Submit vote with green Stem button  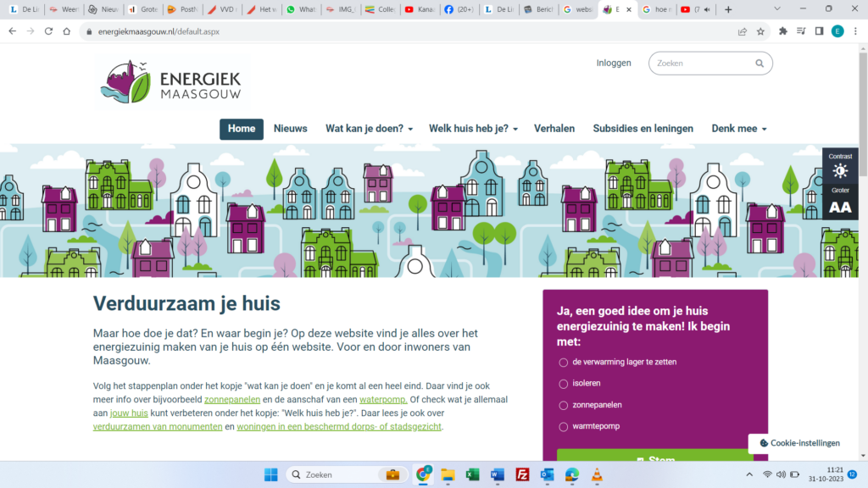tap(655, 455)
